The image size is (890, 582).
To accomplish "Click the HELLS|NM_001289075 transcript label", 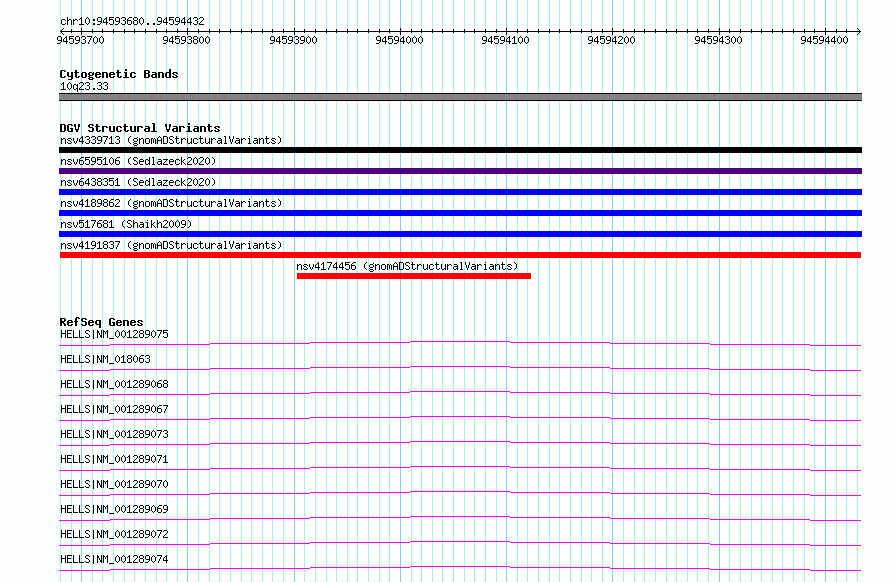I will (114, 334).
